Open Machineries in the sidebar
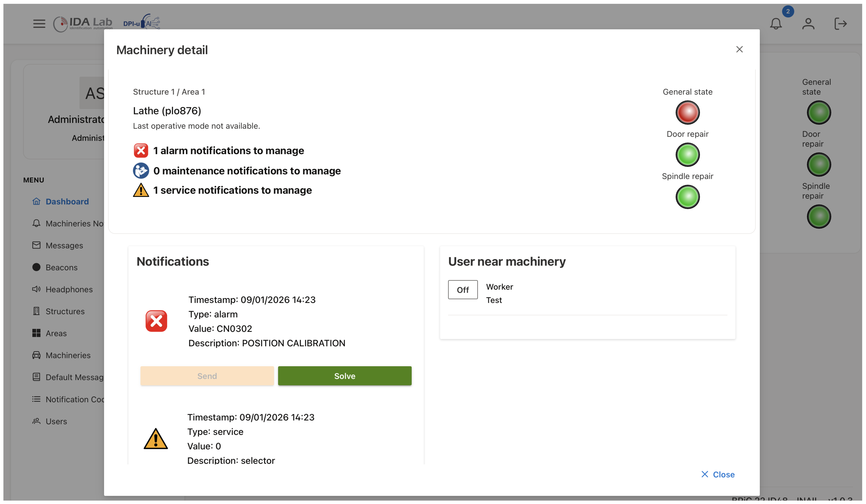The height and width of the screenshot is (504, 866). tap(68, 355)
